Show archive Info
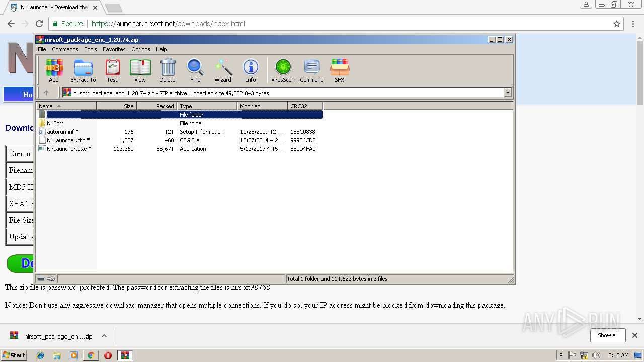This screenshot has height=362, width=644. click(x=251, y=70)
